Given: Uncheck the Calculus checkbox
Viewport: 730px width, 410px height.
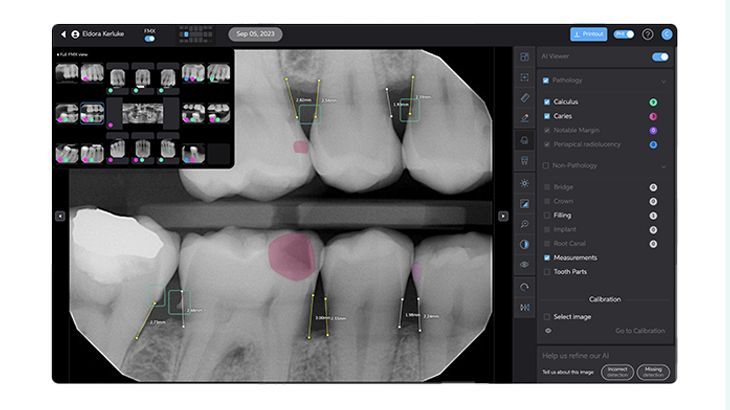Looking at the screenshot, I should point(547,102).
